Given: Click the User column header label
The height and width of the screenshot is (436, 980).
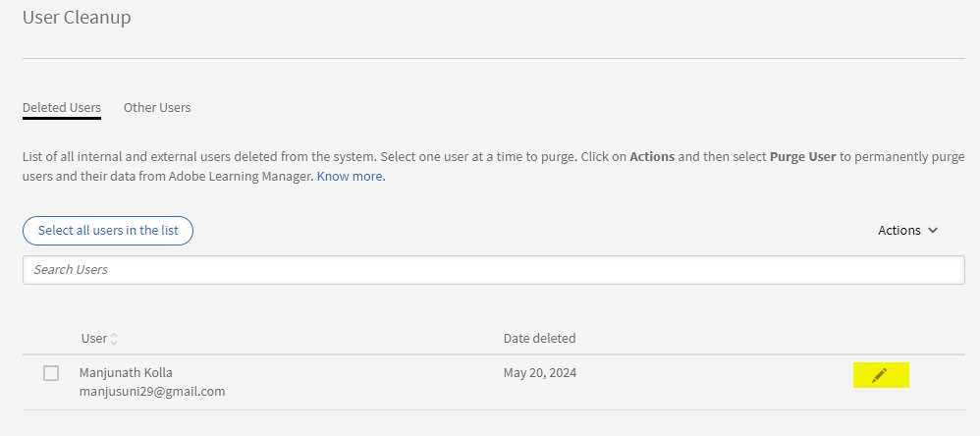Looking at the screenshot, I should click(x=93, y=339).
